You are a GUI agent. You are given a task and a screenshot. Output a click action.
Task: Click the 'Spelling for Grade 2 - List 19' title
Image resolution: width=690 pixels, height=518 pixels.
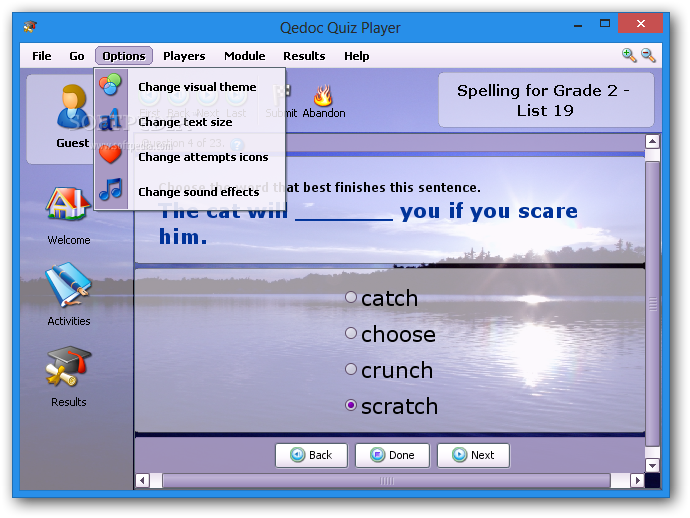(545, 100)
